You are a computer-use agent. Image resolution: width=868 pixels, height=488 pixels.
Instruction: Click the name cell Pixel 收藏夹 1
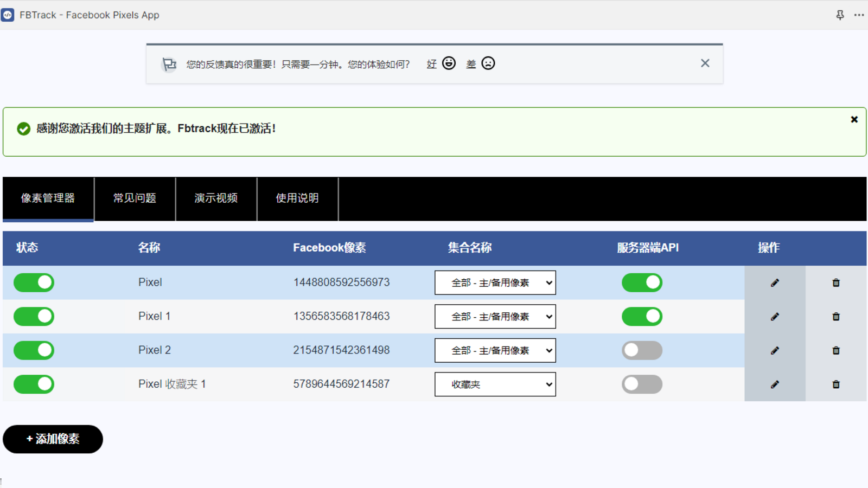172,384
